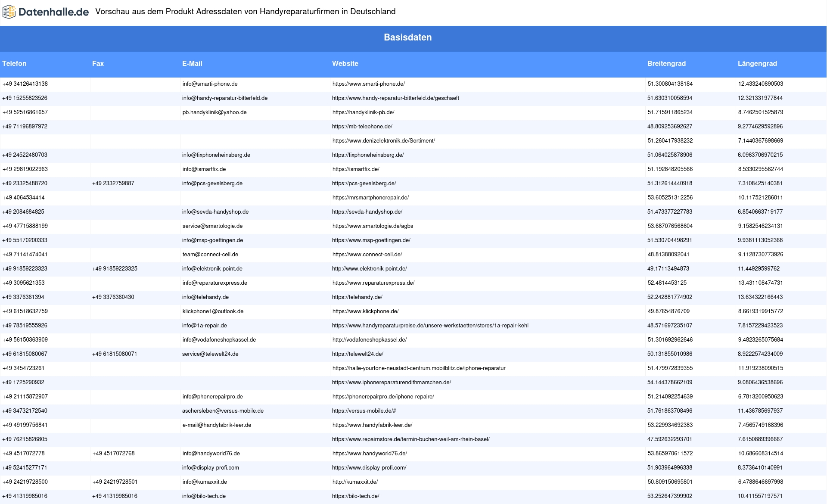Select phone number +49 76215826805
This screenshot has height=504, width=827.
click(x=25, y=439)
